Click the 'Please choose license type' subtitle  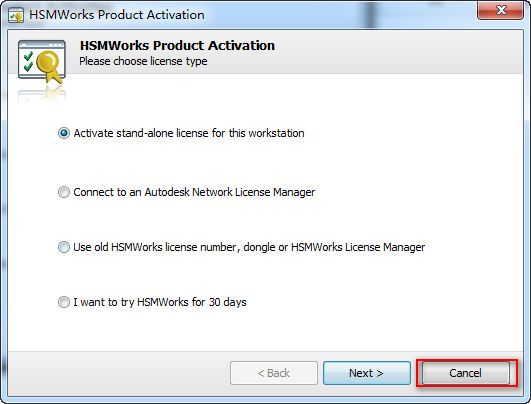pos(143,61)
